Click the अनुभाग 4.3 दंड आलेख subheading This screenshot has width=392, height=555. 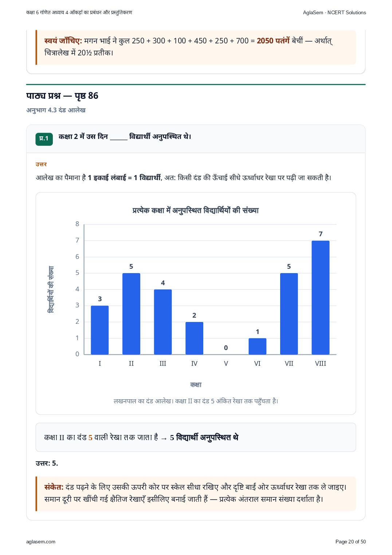point(56,110)
